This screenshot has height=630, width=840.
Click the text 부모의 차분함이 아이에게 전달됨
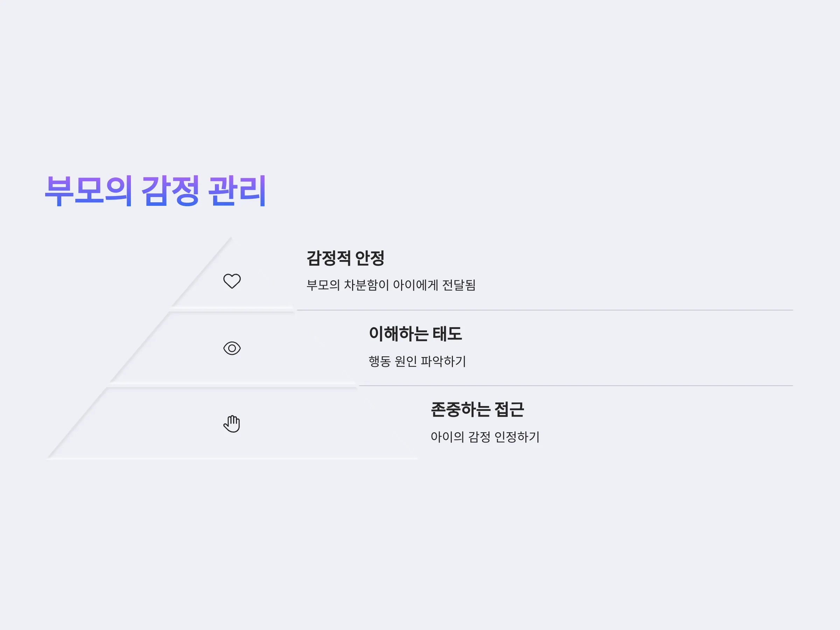pos(391,285)
